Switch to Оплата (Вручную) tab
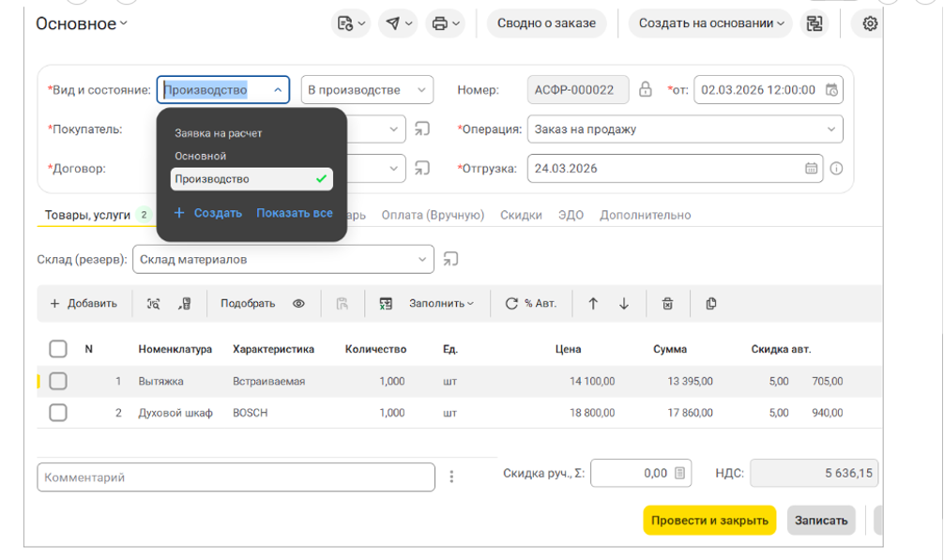The height and width of the screenshot is (560, 944). pyautogui.click(x=433, y=215)
